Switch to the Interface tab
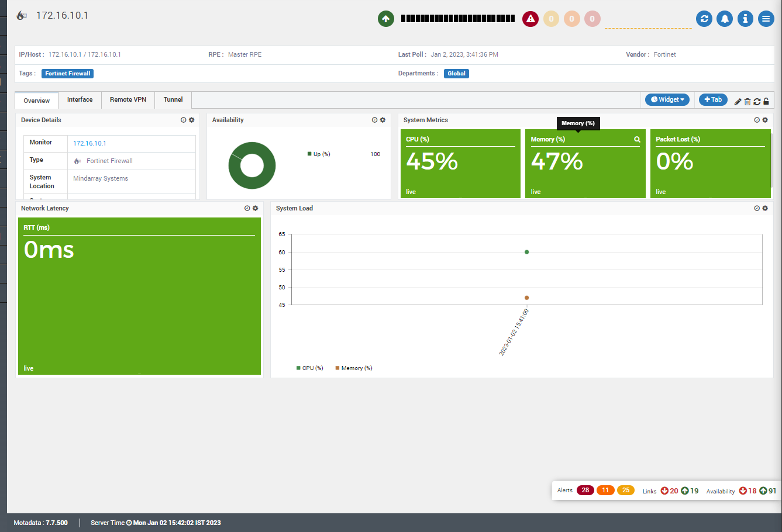 (80, 100)
